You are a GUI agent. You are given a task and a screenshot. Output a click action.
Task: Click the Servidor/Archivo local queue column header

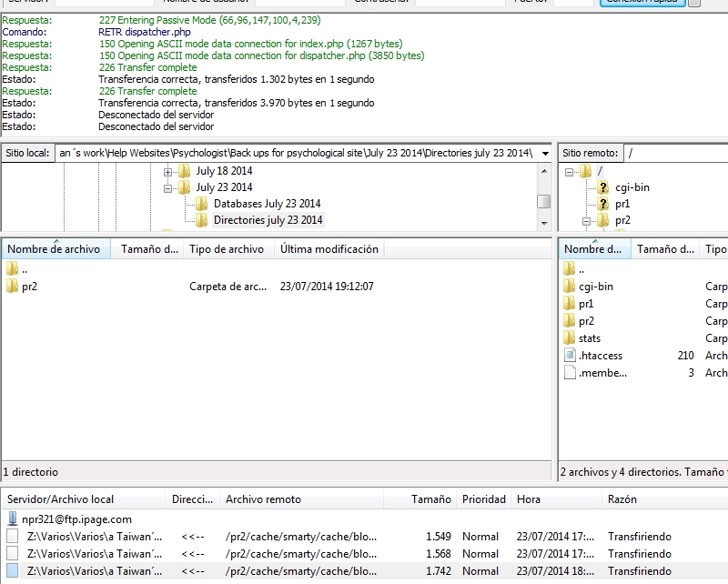point(84,499)
